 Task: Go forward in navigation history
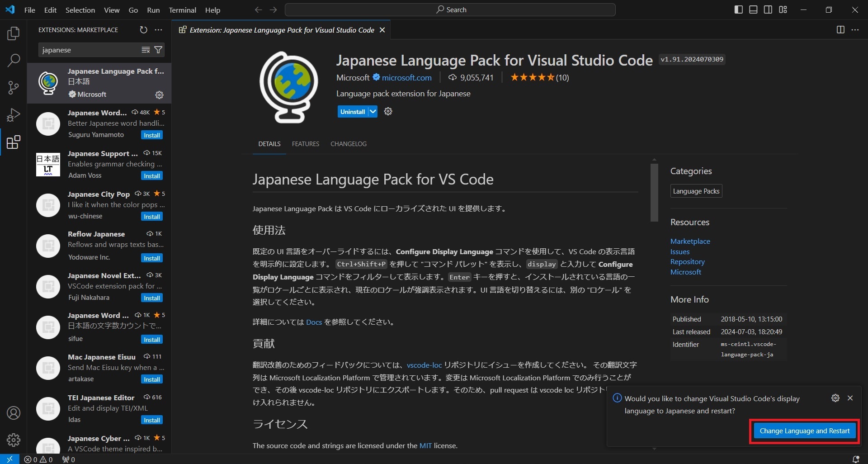click(x=273, y=10)
